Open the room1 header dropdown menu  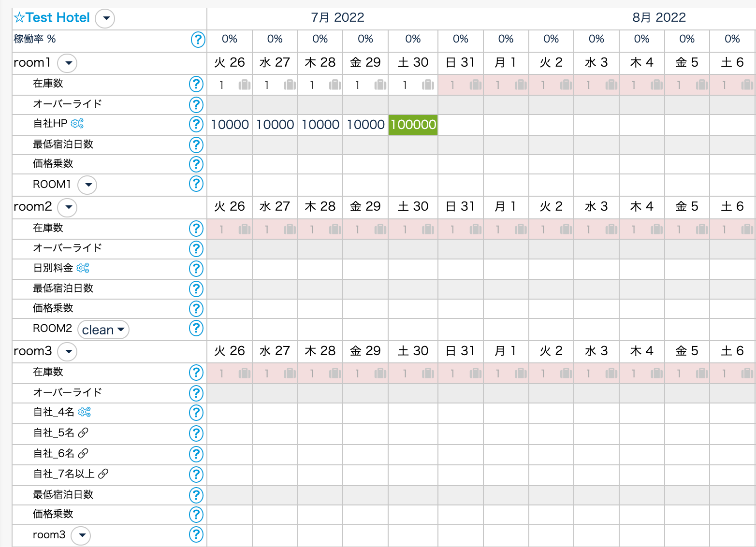coord(68,63)
